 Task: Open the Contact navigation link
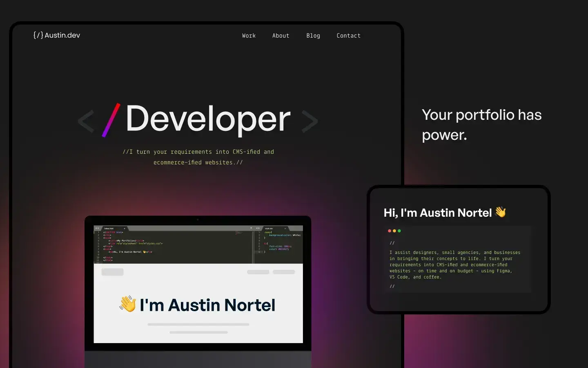pos(348,36)
